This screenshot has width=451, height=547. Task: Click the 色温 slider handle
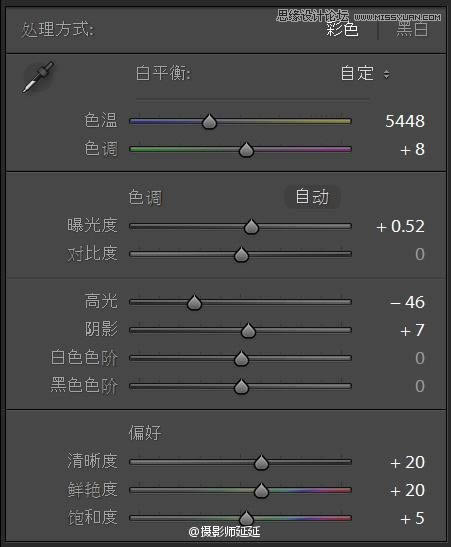click(210, 121)
